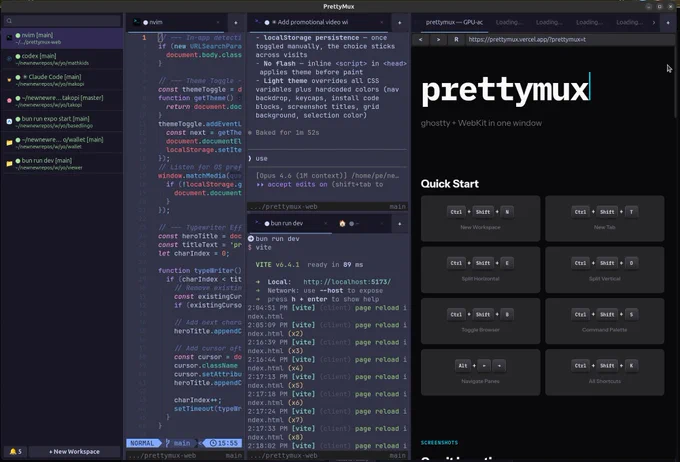Click the folder icon of wallet workspace
This screenshot has width=680, height=462.
9,142
